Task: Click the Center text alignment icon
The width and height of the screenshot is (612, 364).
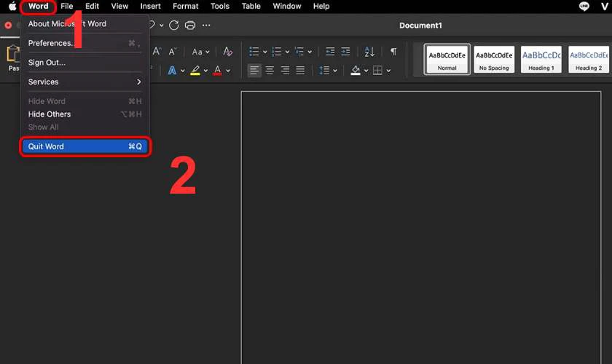Action: point(270,71)
